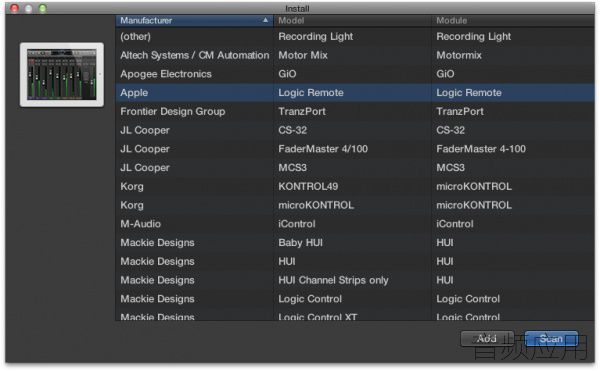Click the Add button

pyautogui.click(x=487, y=338)
